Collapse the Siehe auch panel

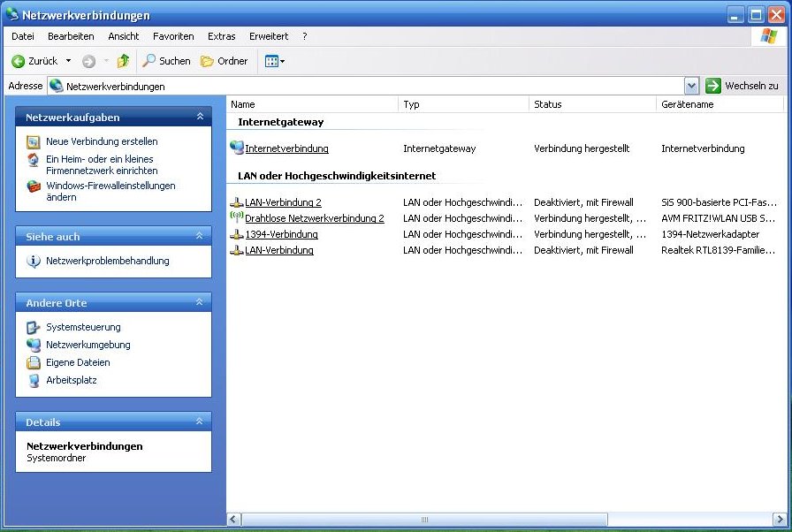[200, 236]
